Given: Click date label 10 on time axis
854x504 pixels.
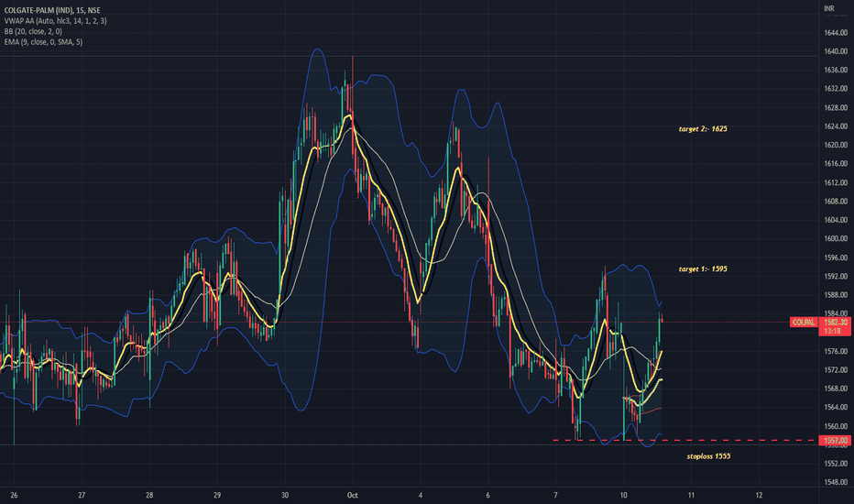Looking at the screenshot, I should pyautogui.click(x=623, y=495).
